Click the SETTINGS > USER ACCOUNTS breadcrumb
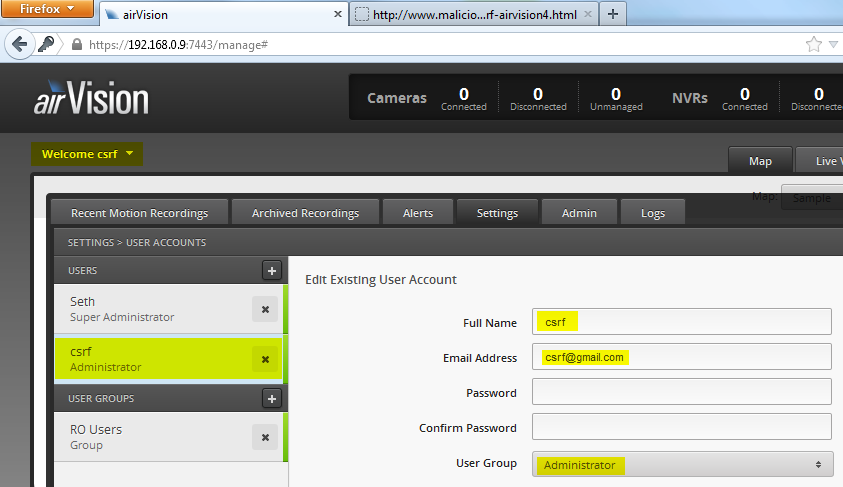This screenshot has width=843, height=487. [137, 242]
